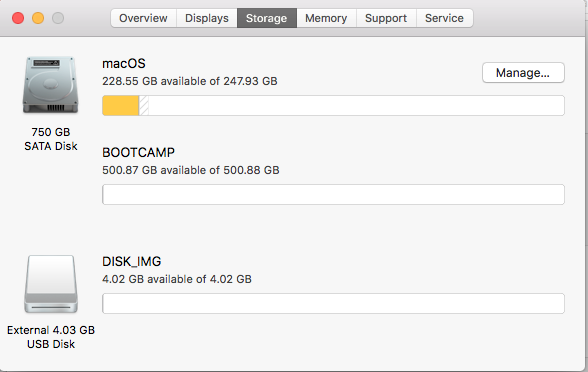Screen dimensions: 588x372
Task: Select the Storage tab
Action: coord(267,18)
